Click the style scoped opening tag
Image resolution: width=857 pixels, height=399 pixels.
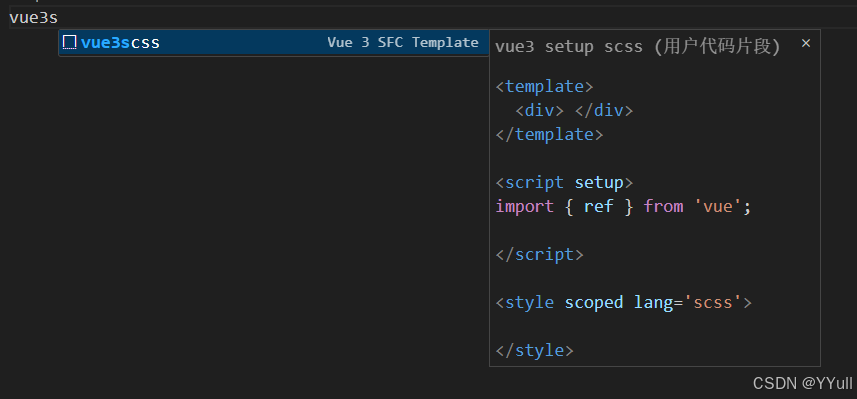coord(623,302)
